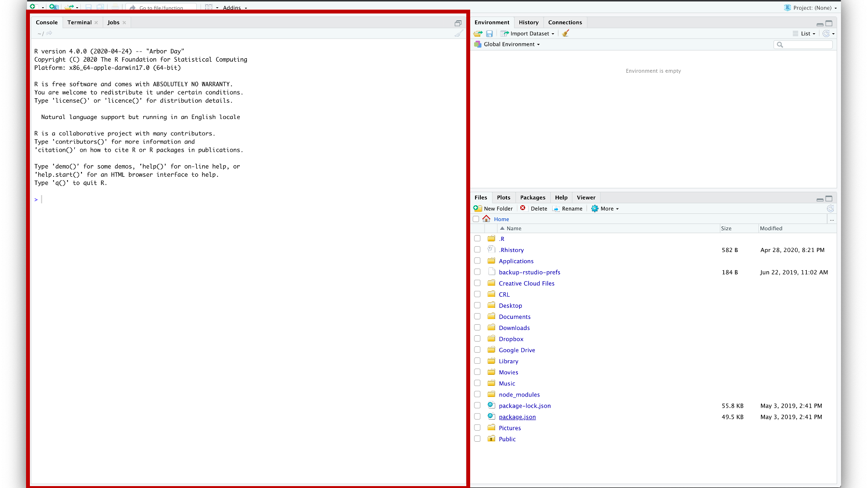Refresh the Environment pane
The image size is (868, 488).
826,34
